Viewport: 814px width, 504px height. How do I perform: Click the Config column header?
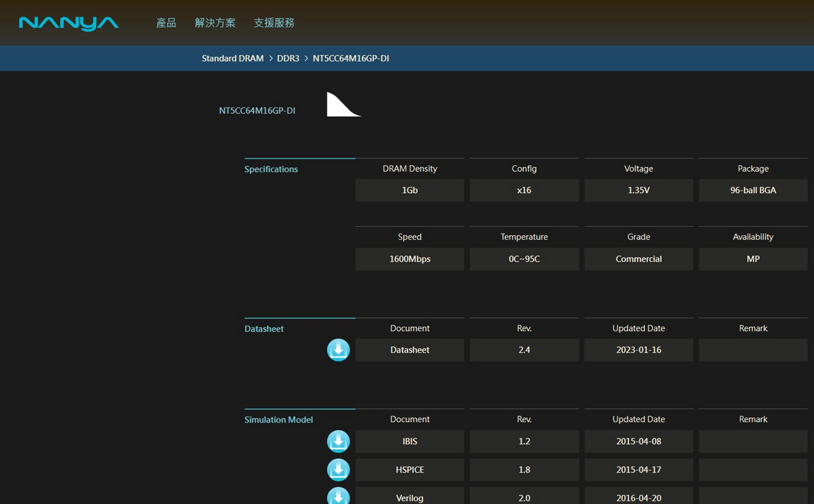click(x=524, y=169)
